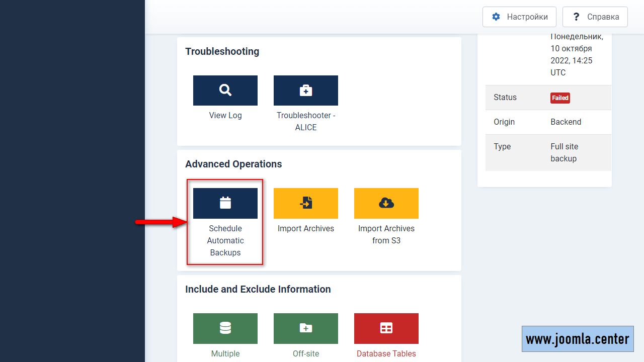Click the Advanced Operations heading
Viewport: 644px width, 362px height.
[233, 164]
